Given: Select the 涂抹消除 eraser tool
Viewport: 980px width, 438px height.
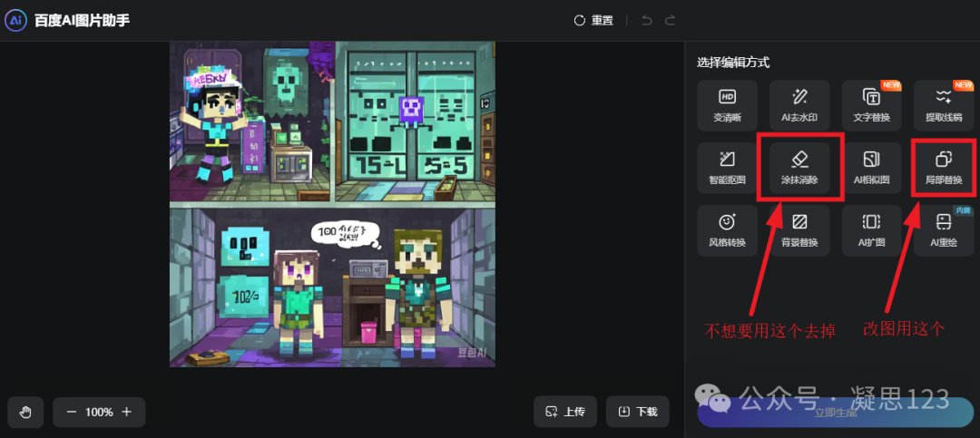Looking at the screenshot, I should 799,168.
